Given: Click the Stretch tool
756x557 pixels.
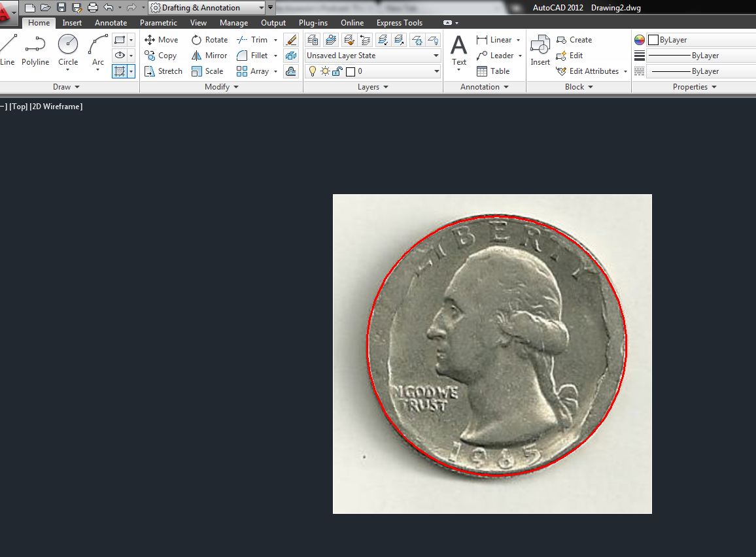Looking at the screenshot, I should tap(163, 71).
